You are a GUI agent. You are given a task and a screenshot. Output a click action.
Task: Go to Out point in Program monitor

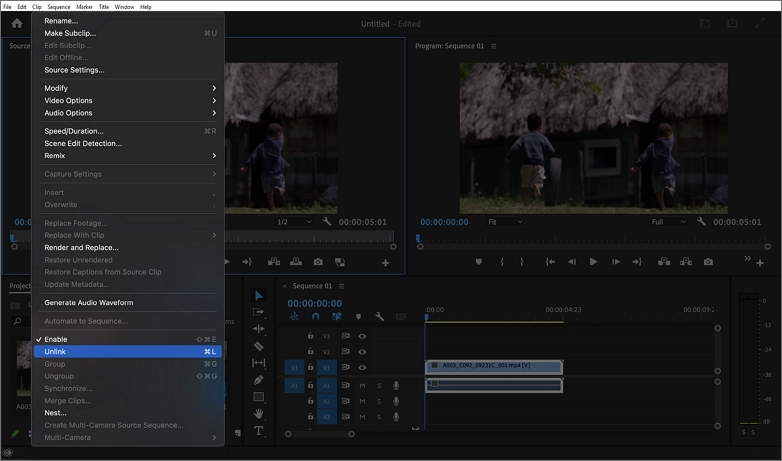point(637,262)
